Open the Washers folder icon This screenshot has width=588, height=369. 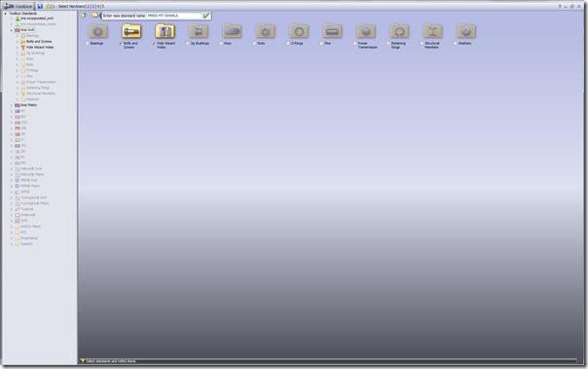[466, 31]
